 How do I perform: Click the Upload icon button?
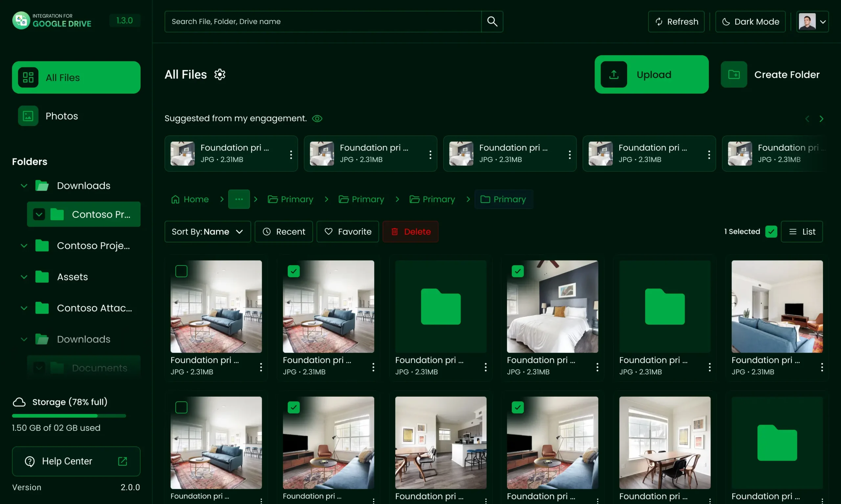(614, 74)
